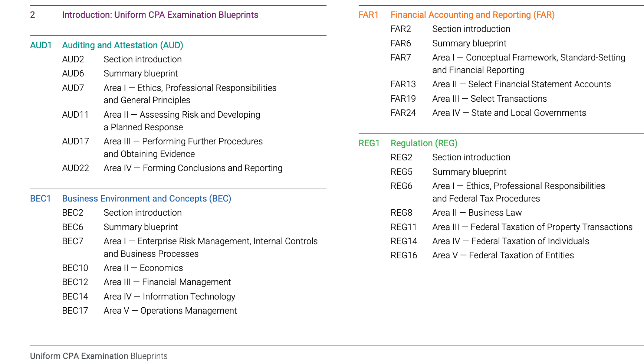Select Area II Economics entry

(143, 268)
